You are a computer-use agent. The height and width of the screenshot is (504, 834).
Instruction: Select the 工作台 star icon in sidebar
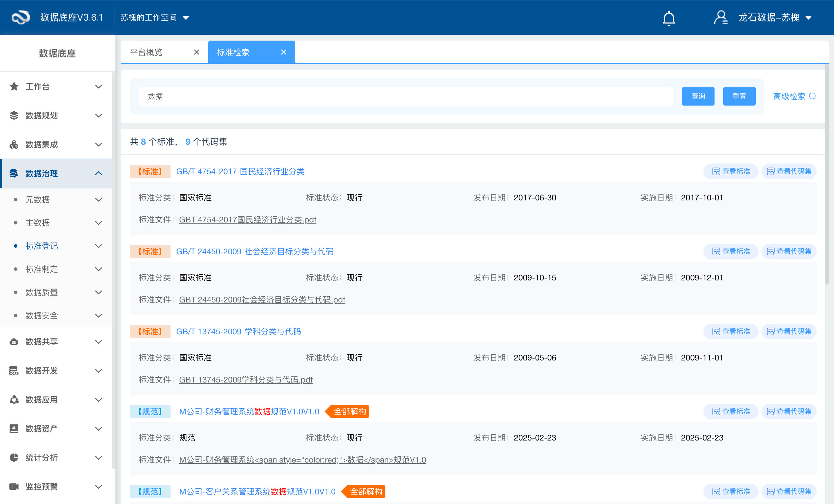point(14,86)
